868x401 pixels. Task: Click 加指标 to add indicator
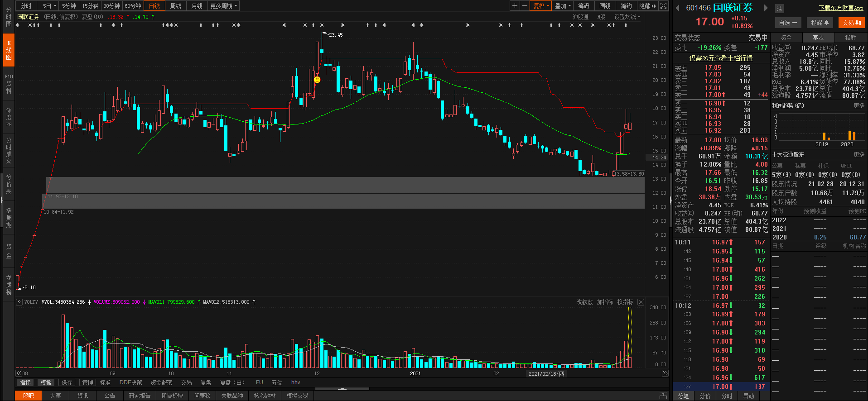pyautogui.click(x=605, y=302)
